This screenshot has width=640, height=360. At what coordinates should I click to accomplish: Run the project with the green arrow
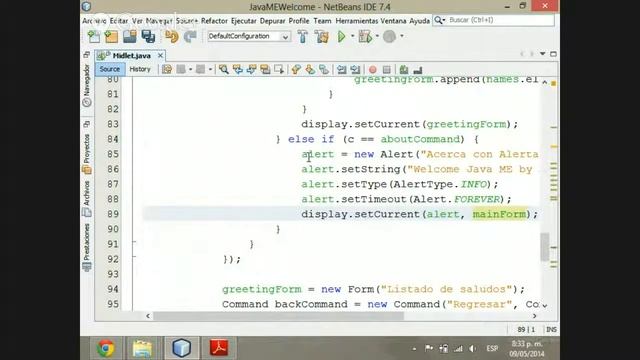[x=342, y=37]
